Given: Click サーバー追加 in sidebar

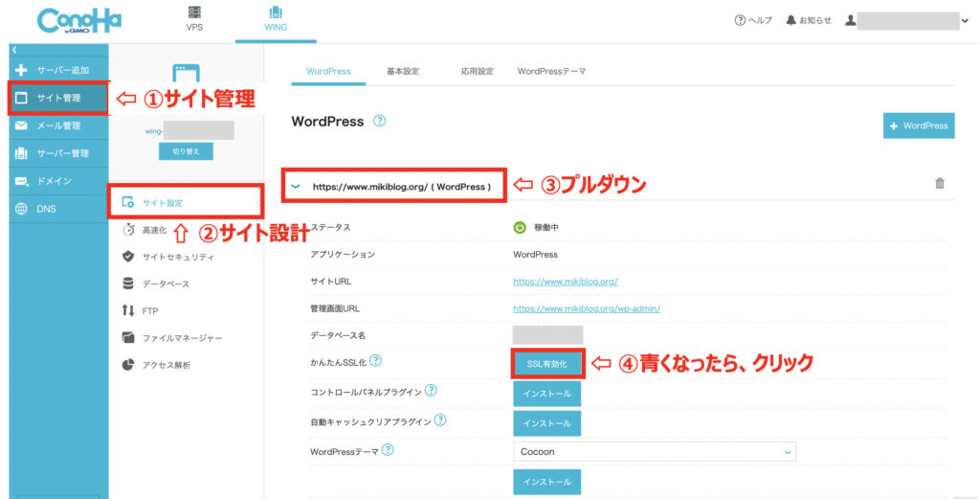Looking at the screenshot, I should [58, 70].
